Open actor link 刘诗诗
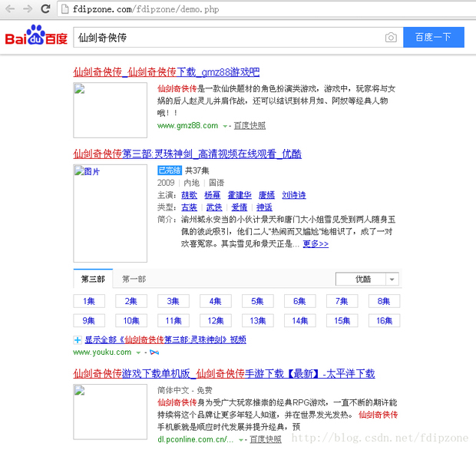The image size is (476, 450). click(293, 195)
